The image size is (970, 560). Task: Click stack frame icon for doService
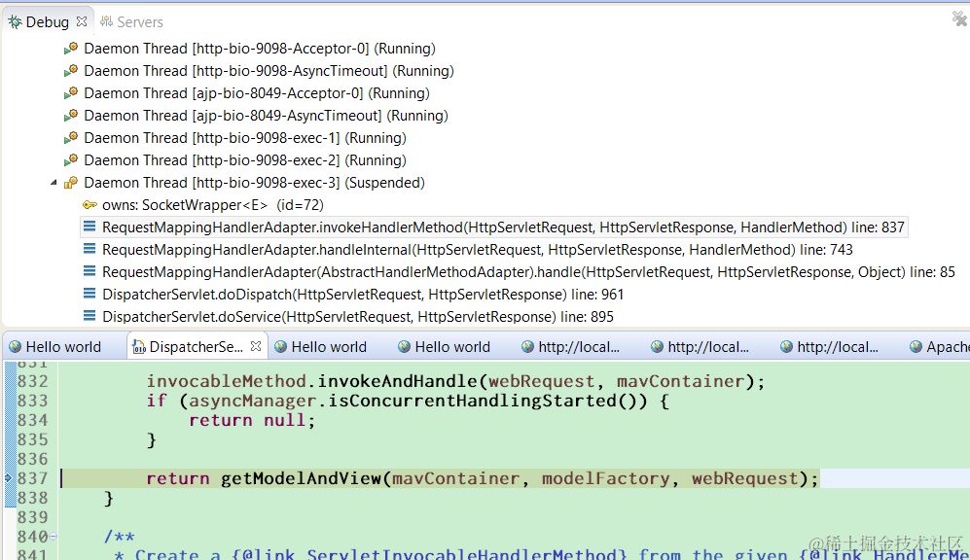90,316
